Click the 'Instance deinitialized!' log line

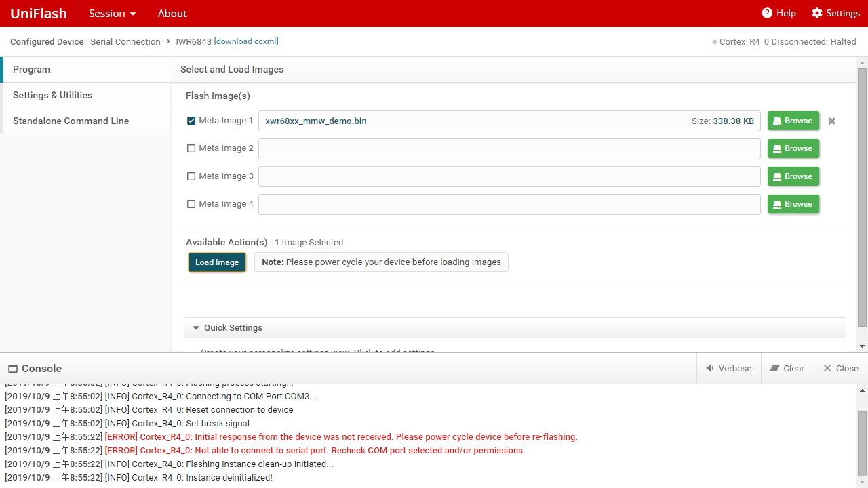(138, 478)
